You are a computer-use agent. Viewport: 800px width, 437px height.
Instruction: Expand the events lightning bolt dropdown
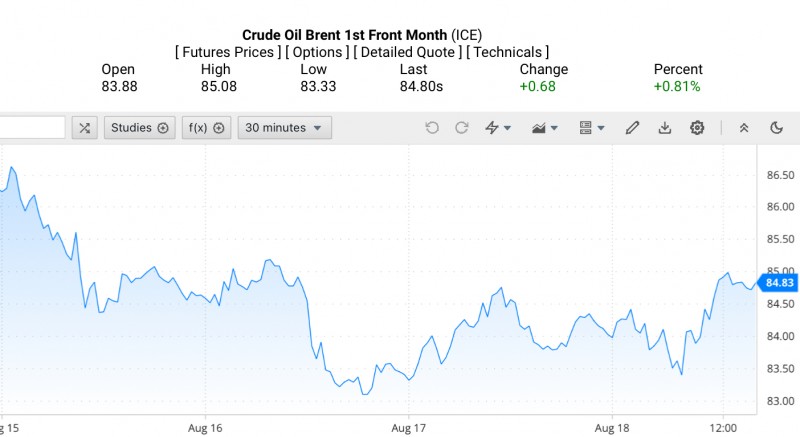498,128
